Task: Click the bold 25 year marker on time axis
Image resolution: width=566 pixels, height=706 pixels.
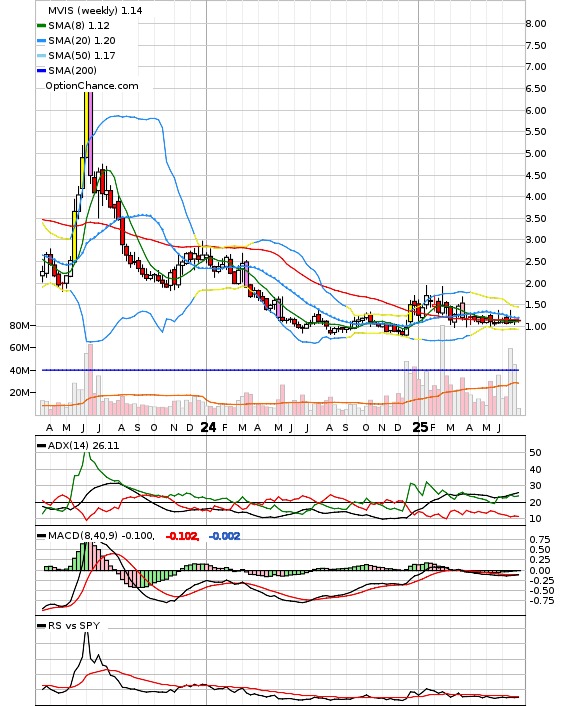Action: [x=420, y=427]
